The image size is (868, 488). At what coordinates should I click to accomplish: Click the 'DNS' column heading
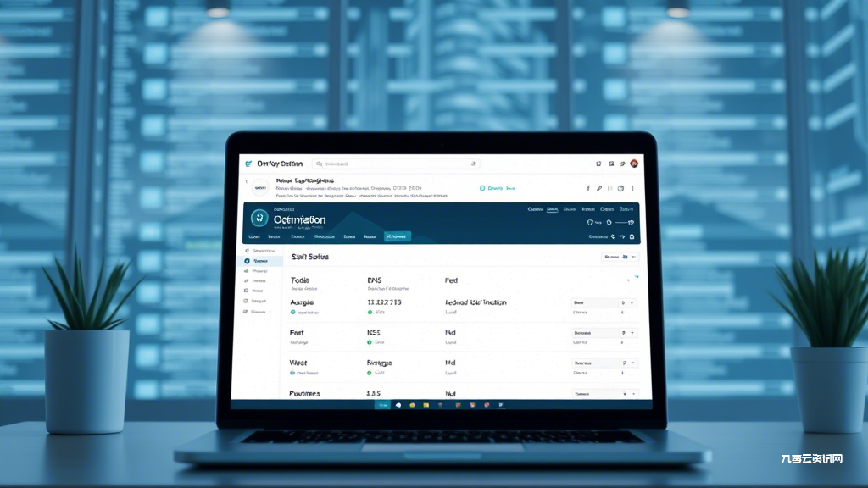(374, 280)
